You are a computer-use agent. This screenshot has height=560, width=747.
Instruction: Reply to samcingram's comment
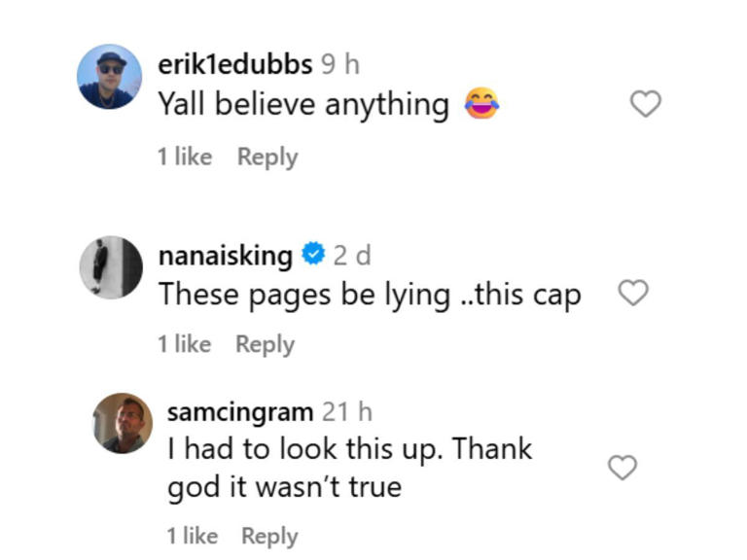pyautogui.click(x=269, y=535)
